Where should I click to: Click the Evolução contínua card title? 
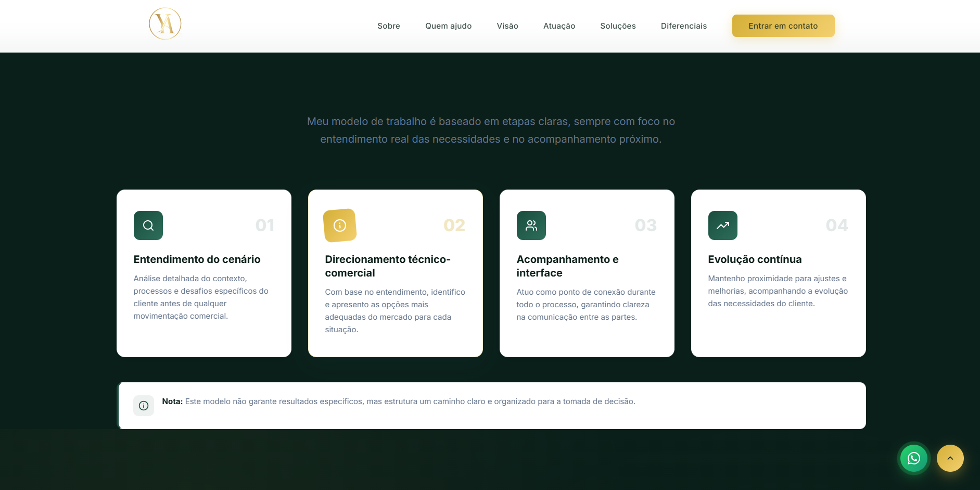click(x=755, y=259)
